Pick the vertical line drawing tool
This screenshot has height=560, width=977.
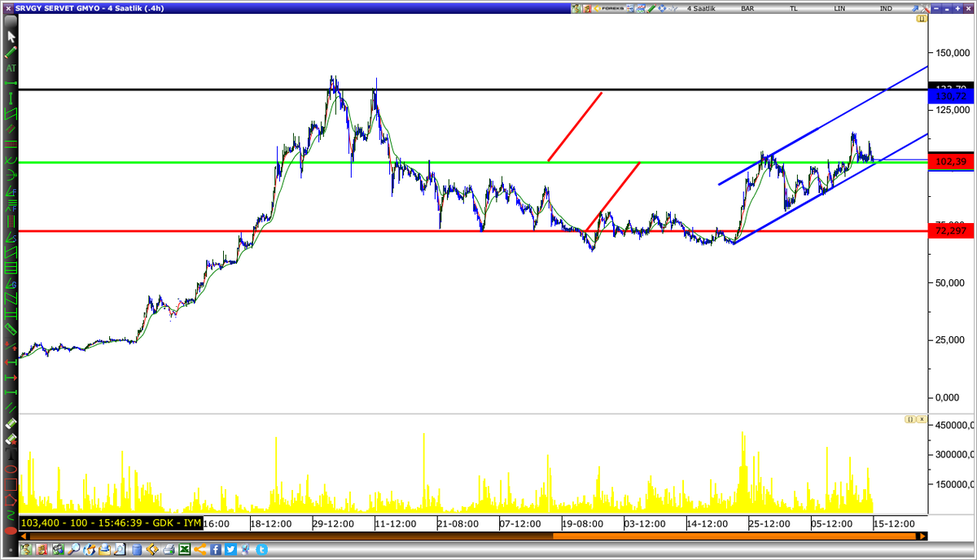(x=11, y=98)
